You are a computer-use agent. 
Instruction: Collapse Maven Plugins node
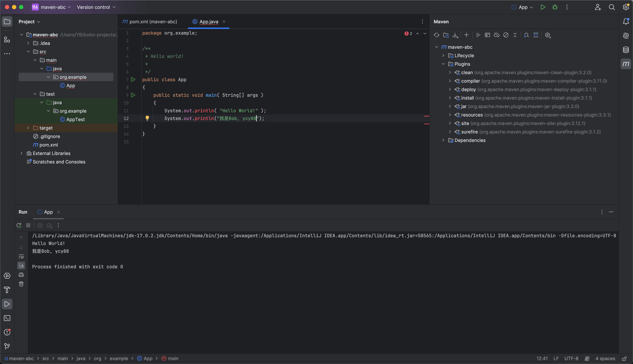[x=443, y=64]
